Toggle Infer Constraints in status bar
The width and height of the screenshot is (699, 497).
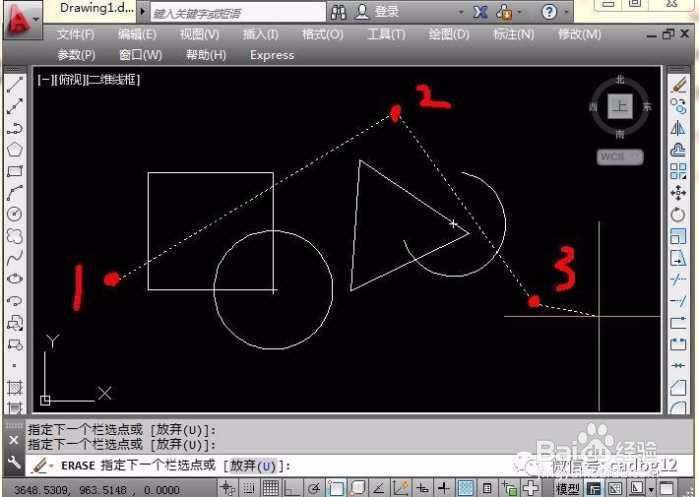point(228,488)
